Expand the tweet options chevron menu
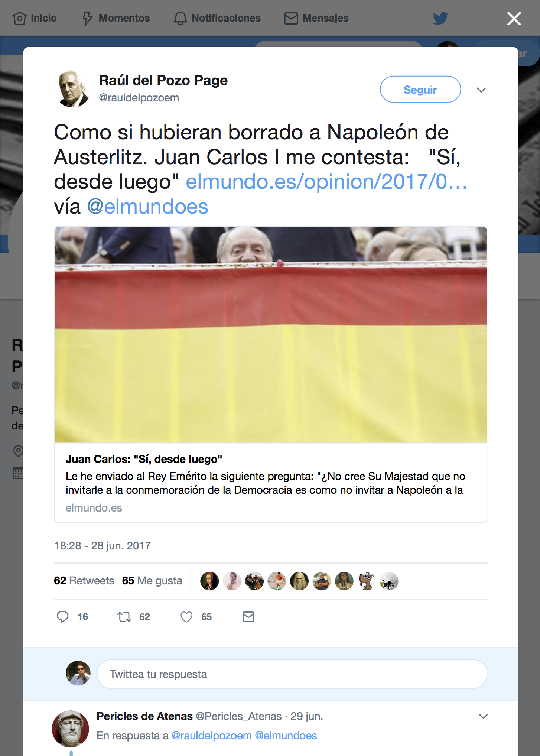Image resolution: width=540 pixels, height=756 pixels. (481, 90)
